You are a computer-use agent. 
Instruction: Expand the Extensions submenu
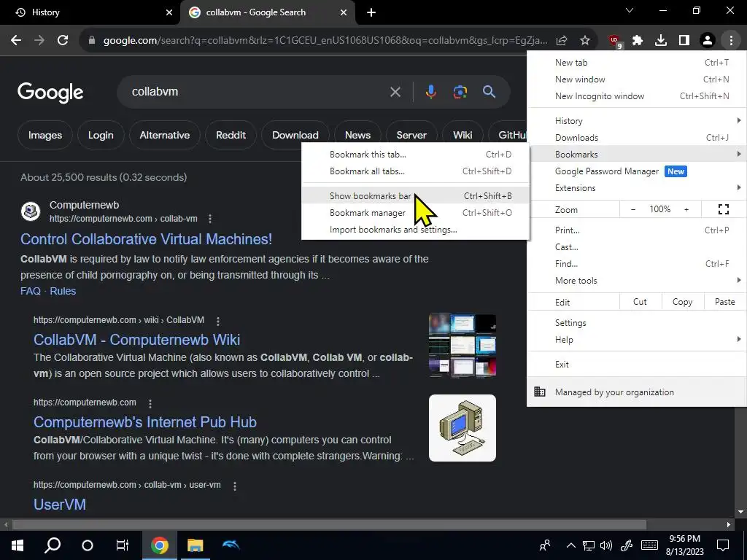(636, 188)
